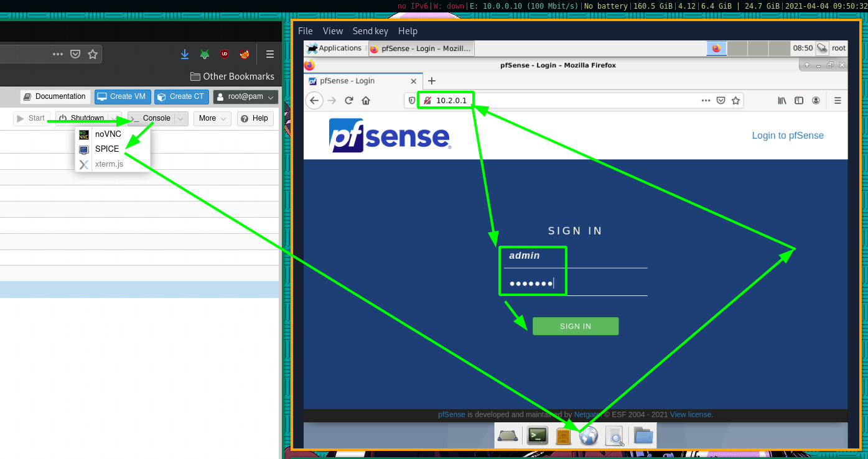Image resolution: width=868 pixels, height=459 pixels.
Task: Click the pfSense logo
Action: point(390,135)
